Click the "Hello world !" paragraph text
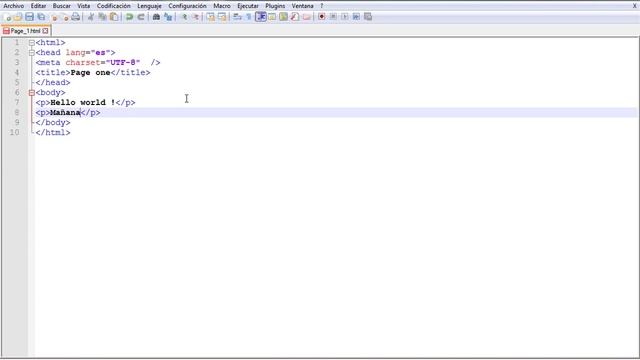 83,102
